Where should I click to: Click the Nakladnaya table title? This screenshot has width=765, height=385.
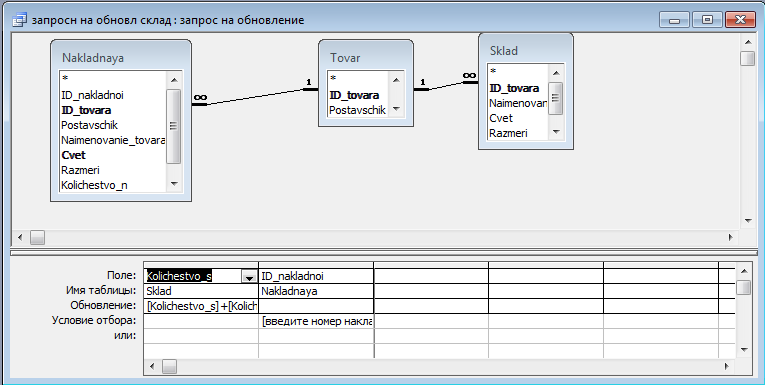pos(93,58)
